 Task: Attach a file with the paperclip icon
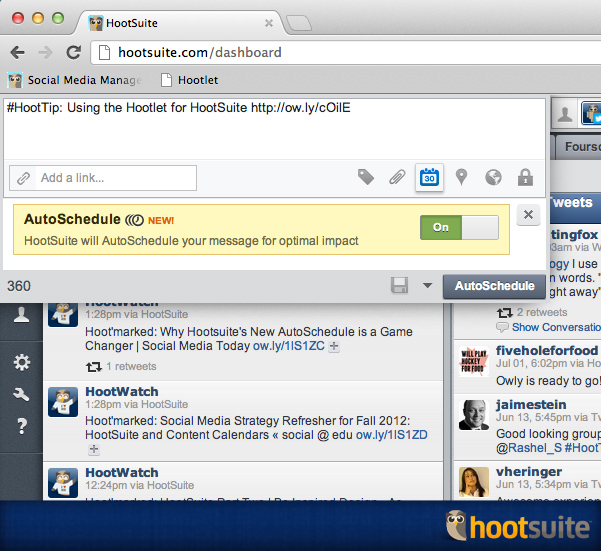point(397,177)
